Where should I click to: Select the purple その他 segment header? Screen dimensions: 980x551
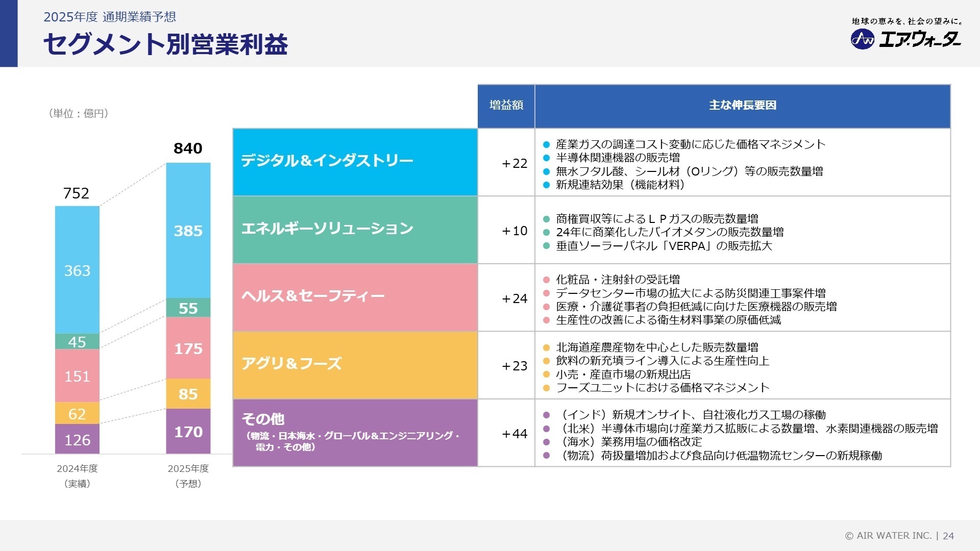point(355,431)
